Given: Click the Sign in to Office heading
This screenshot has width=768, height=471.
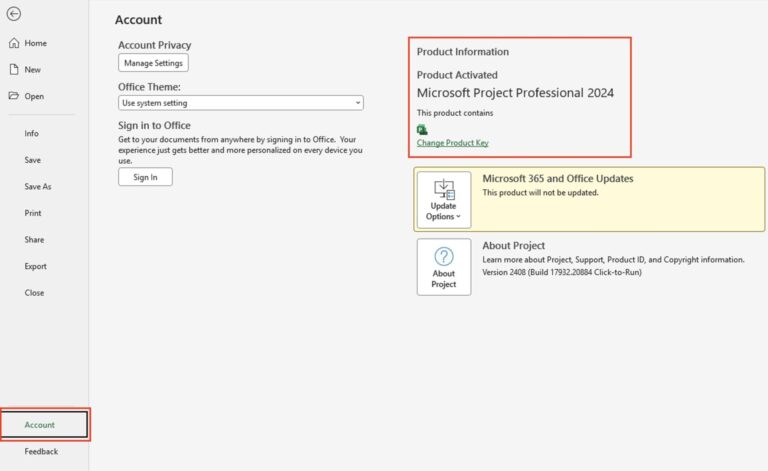Looking at the screenshot, I should [x=154, y=125].
